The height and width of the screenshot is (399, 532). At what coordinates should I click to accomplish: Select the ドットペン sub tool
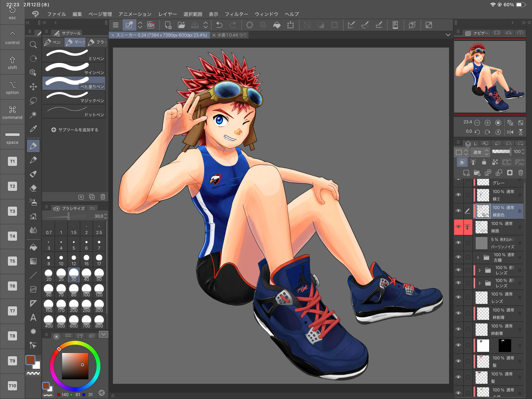[74, 111]
